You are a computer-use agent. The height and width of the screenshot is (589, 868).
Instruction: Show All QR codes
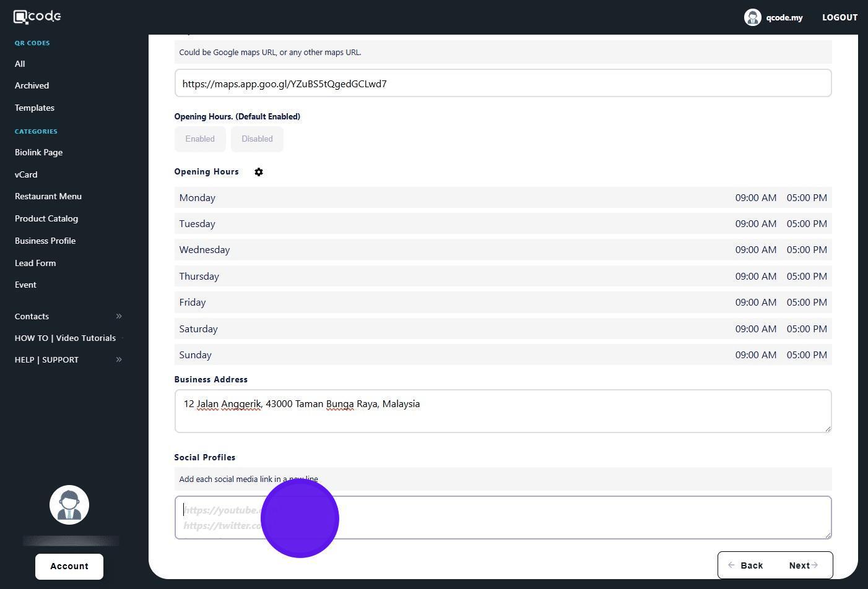coord(20,64)
